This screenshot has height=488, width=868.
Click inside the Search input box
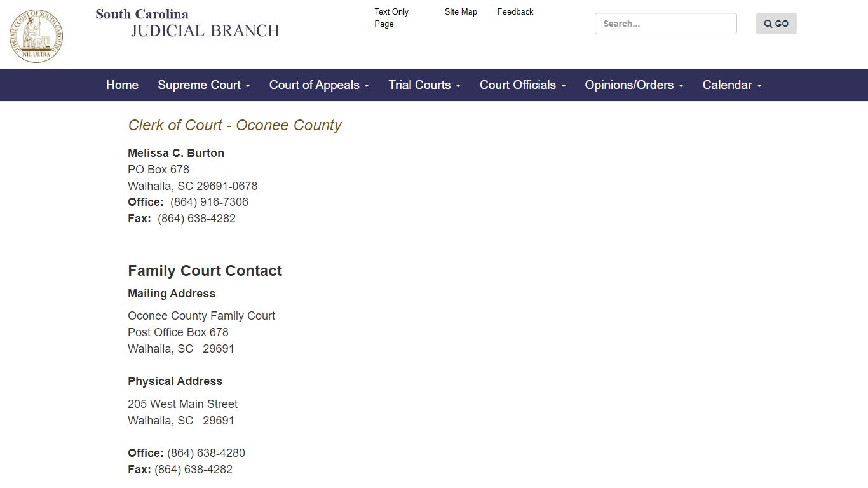(665, 24)
